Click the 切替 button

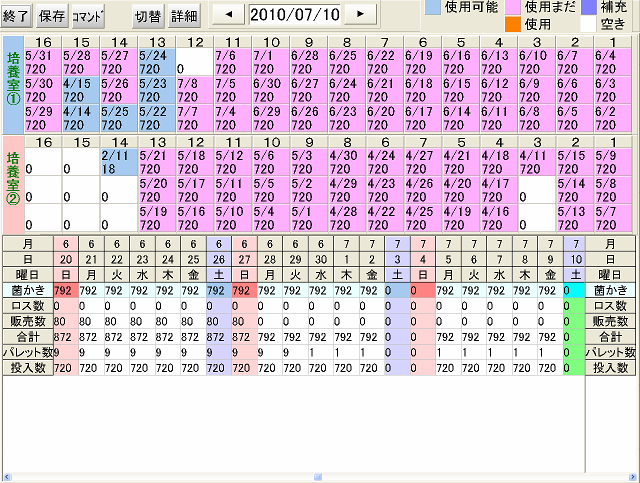click(x=148, y=16)
